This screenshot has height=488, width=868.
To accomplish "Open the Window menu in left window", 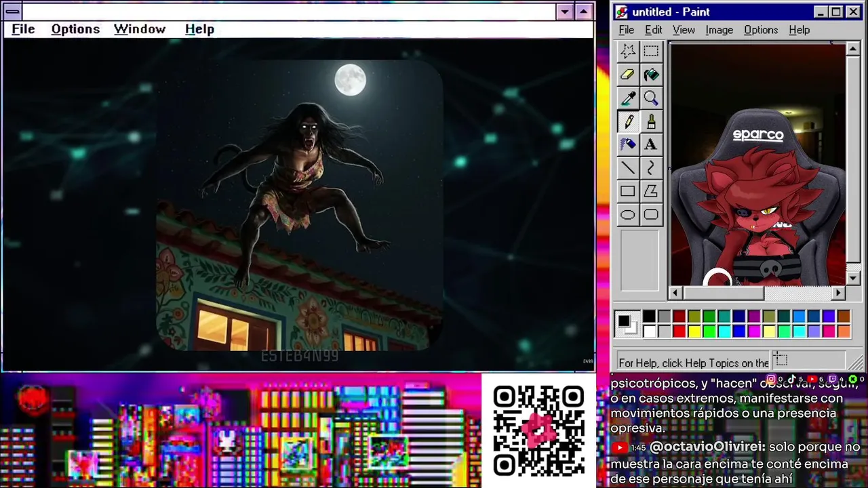I will (140, 29).
